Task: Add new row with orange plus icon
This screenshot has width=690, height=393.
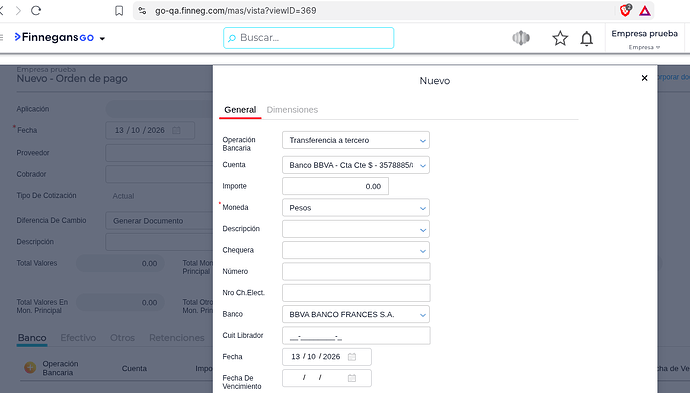Action: click(x=30, y=367)
